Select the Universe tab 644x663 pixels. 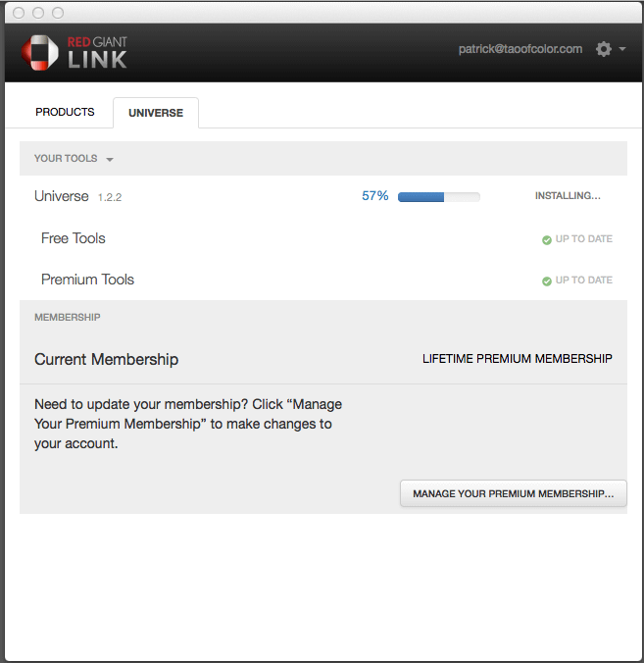[156, 113]
